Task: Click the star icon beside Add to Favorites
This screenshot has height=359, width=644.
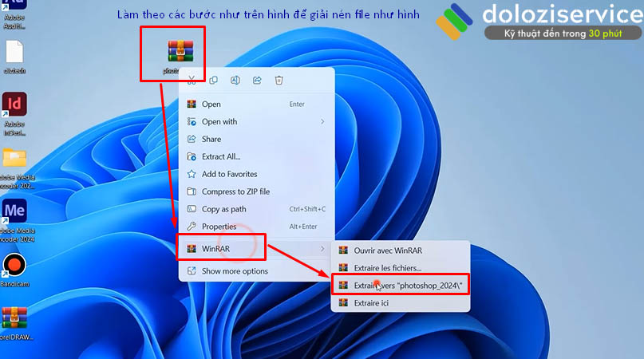Action: click(192, 174)
